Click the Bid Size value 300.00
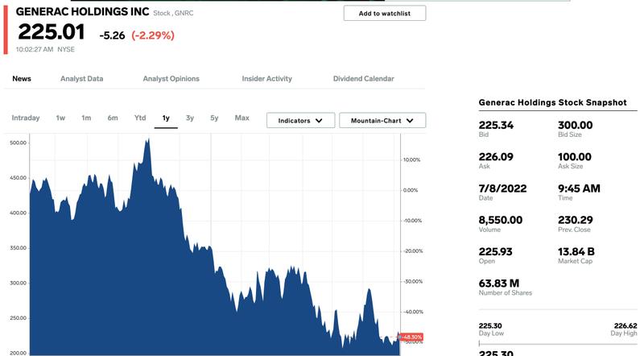 pyautogui.click(x=575, y=125)
